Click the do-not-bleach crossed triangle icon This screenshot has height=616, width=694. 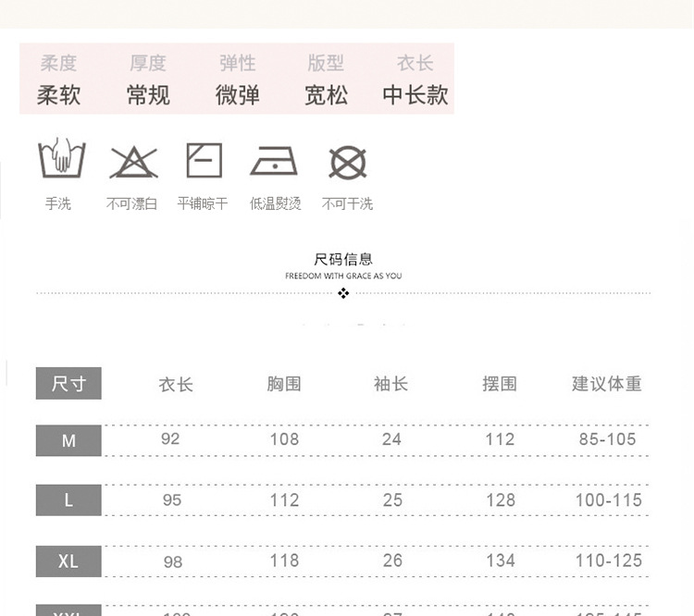(x=133, y=163)
